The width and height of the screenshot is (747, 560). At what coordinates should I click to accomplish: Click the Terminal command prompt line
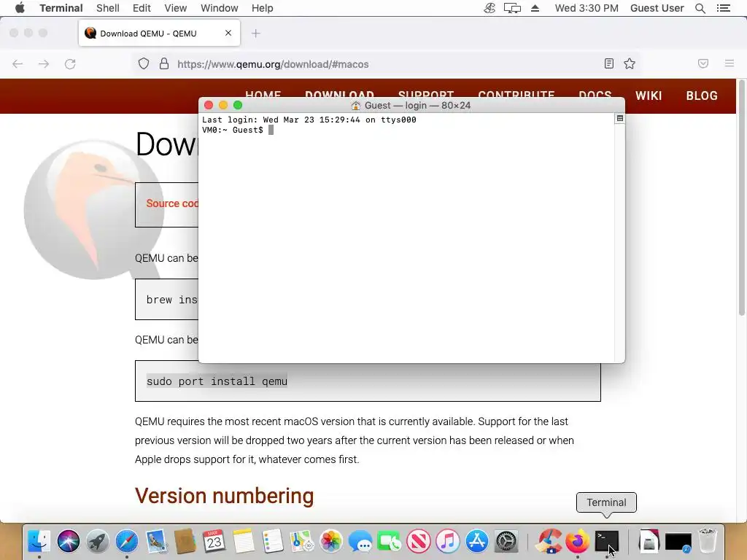[237, 130]
